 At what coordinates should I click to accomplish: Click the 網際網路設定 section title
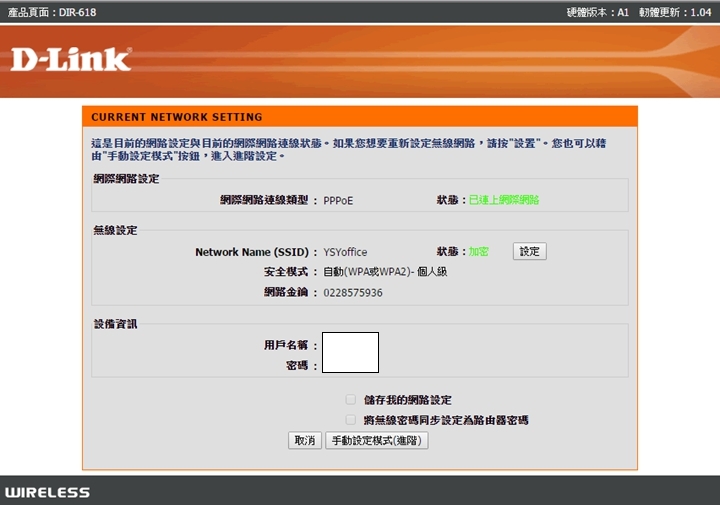click(126, 179)
